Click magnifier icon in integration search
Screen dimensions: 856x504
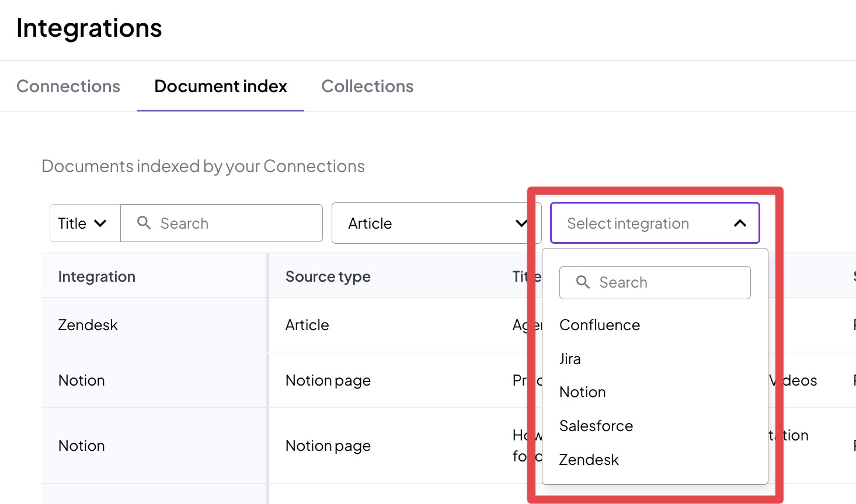click(583, 282)
